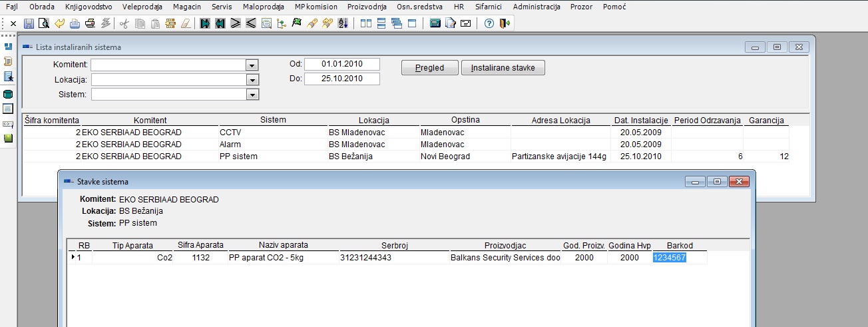Click the Od date field
868x327 pixels.
(342, 65)
